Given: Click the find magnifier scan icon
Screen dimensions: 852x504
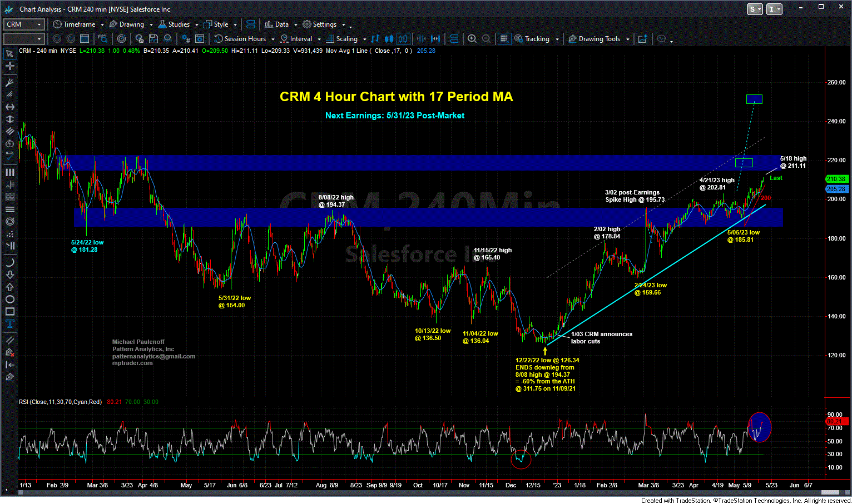Looking at the screenshot, I should [x=103, y=39].
